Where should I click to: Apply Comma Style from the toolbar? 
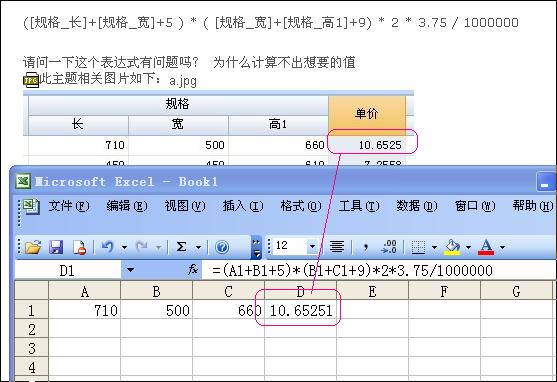point(366,247)
